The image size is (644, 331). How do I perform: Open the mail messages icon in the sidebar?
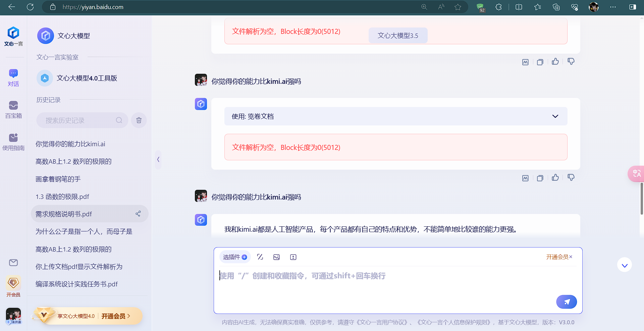pos(13,263)
